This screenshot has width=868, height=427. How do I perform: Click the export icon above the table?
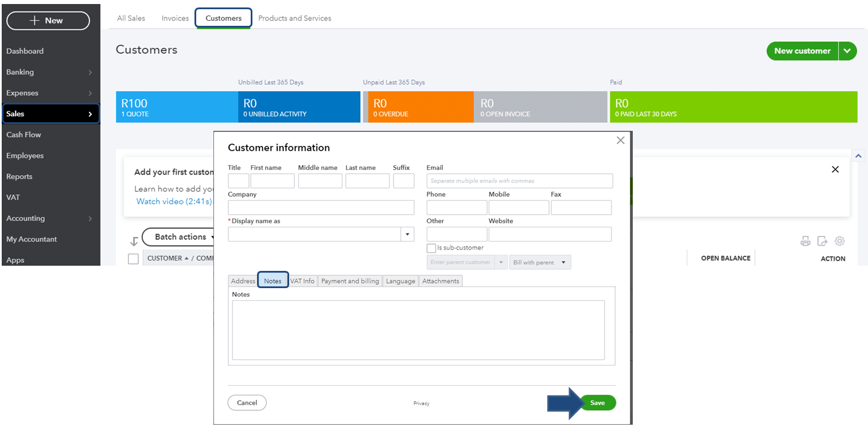coord(822,241)
